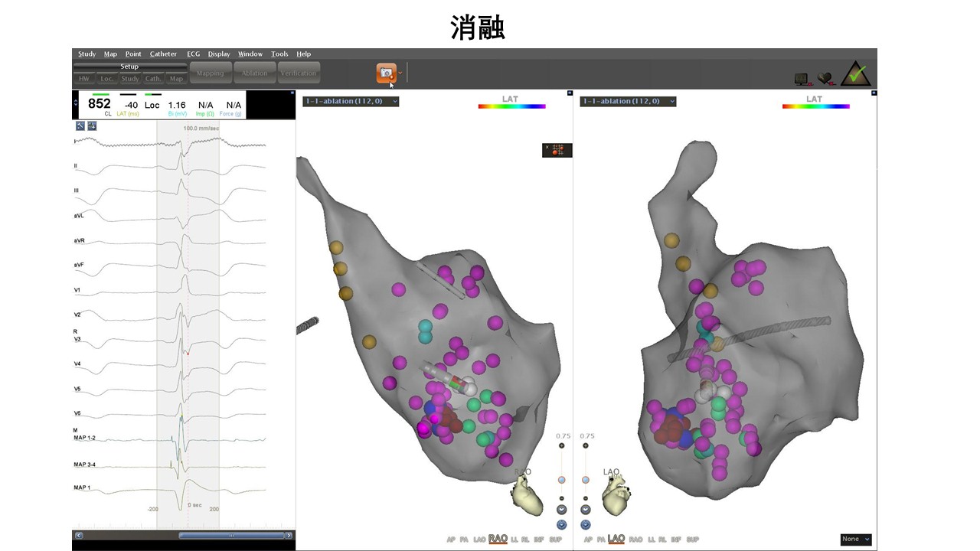The width and height of the screenshot is (980, 551).
Task: Select SUP view in the right map
Action: (x=693, y=540)
